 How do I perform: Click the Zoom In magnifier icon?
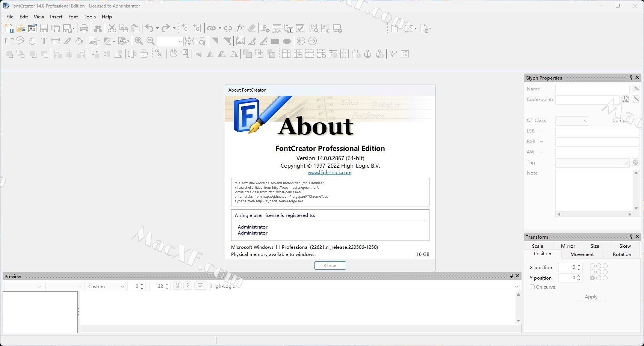pos(139,41)
